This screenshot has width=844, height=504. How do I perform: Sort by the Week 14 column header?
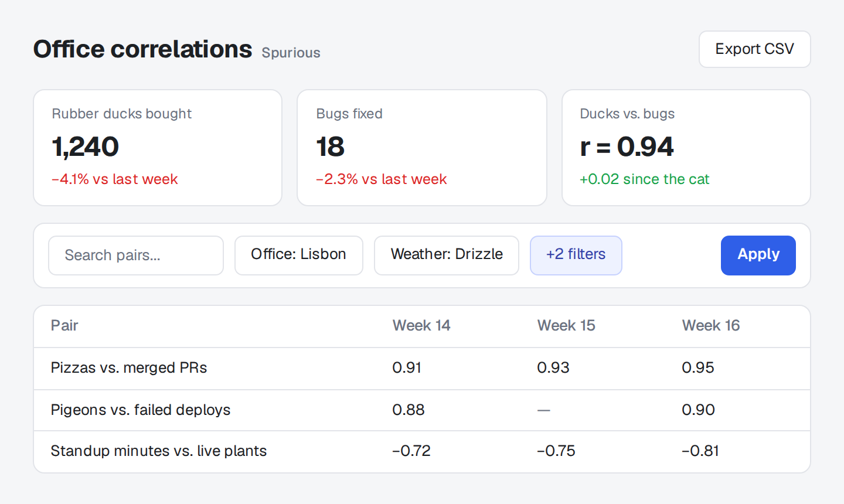421,326
